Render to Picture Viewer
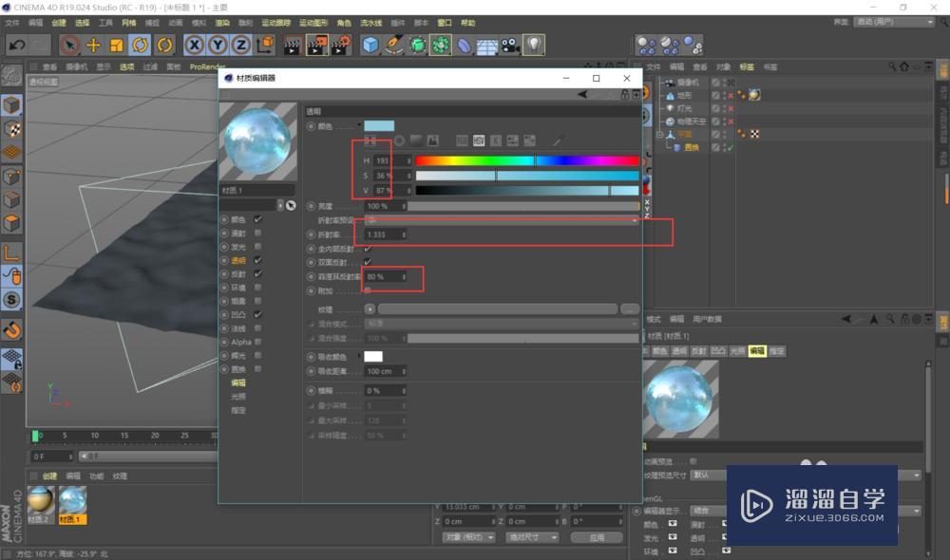Viewport: 950px width, 560px height. [317, 46]
